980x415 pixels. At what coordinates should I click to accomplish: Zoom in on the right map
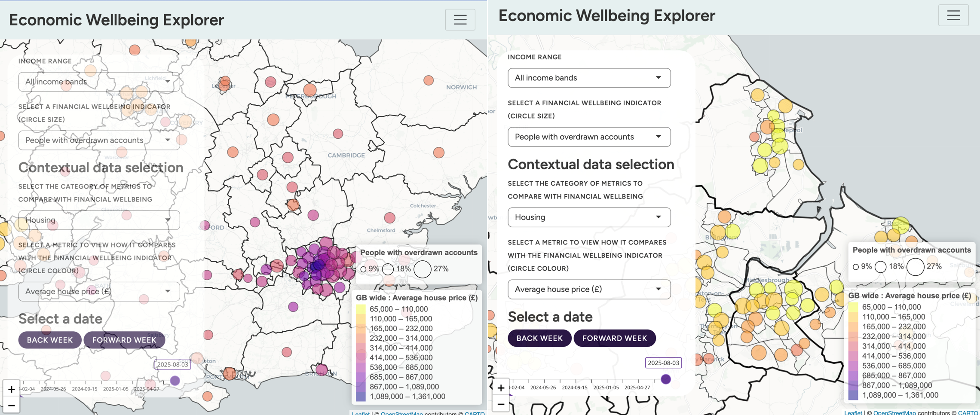click(x=501, y=388)
